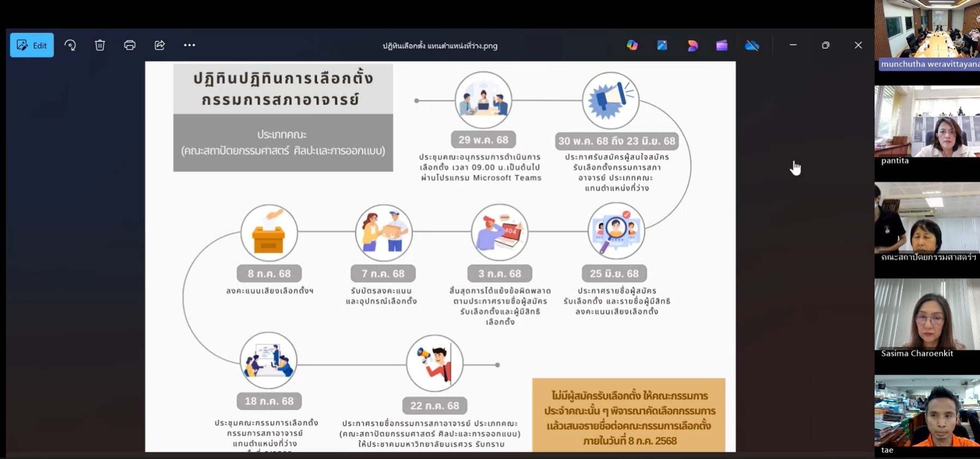Click the 18 ก.ค. 68 date label

[x=269, y=401]
